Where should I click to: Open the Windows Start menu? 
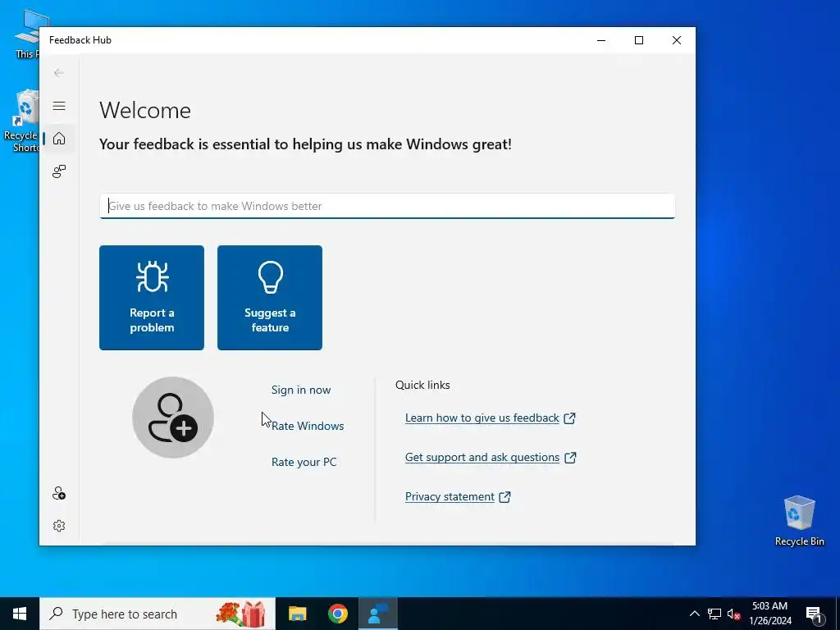point(20,614)
